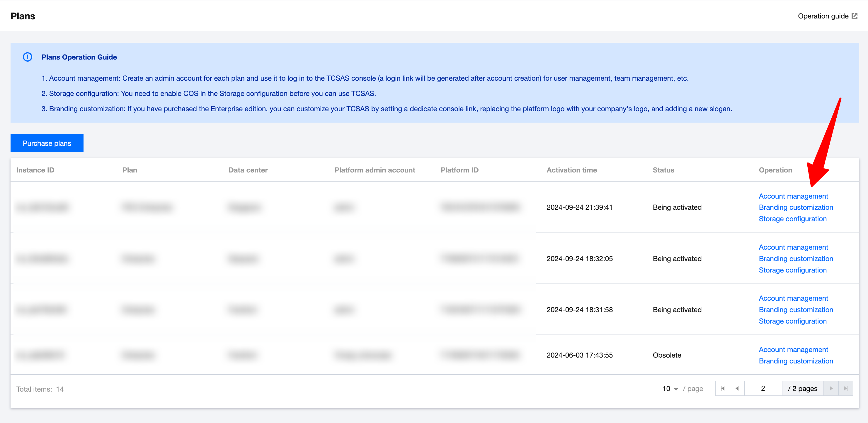The height and width of the screenshot is (423, 868).
Task: Go to the previous page arrow icon
Action: click(x=737, y=389)
